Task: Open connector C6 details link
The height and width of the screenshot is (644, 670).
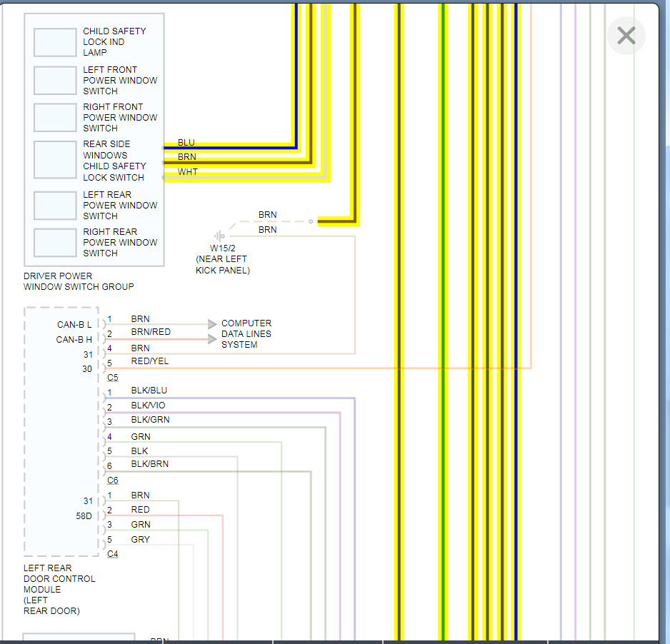Action: pos(112,480)
